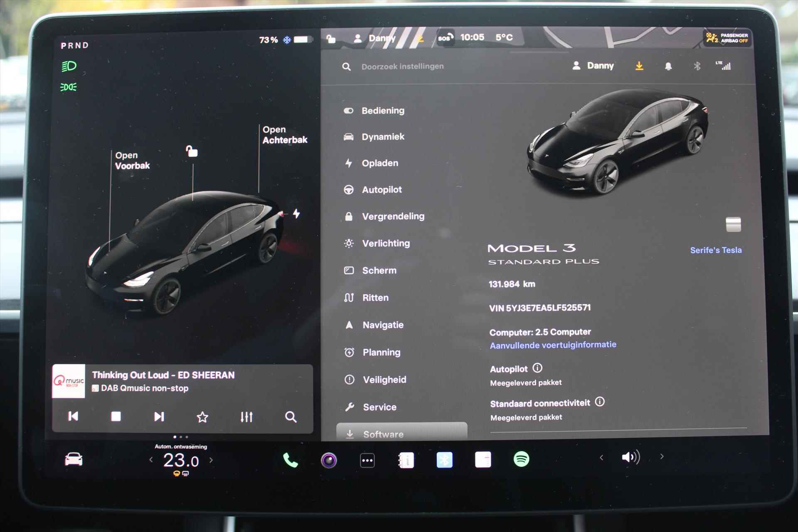Open Navigatie settings
This screenshot has height=532, width=798.
click(x=374, y=325)
